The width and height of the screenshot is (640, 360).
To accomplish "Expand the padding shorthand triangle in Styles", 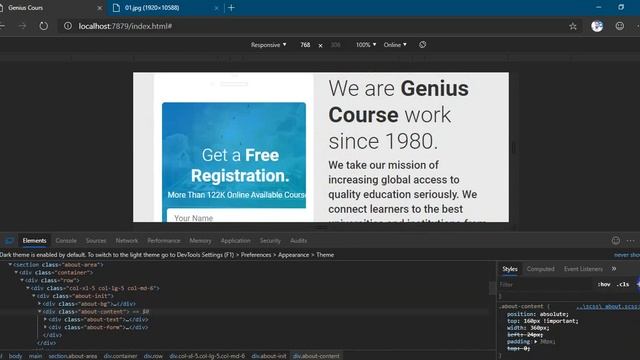I will [536, 342].
